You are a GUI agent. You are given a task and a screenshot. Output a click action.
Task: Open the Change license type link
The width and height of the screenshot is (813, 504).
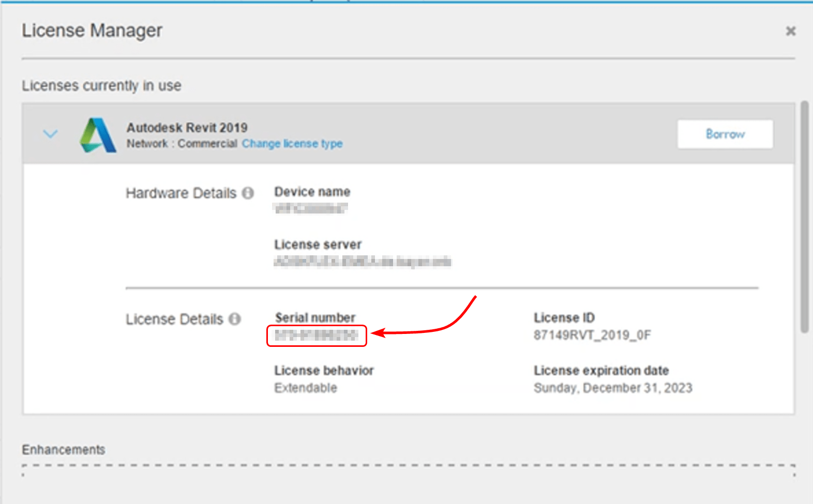coord(292,144)
